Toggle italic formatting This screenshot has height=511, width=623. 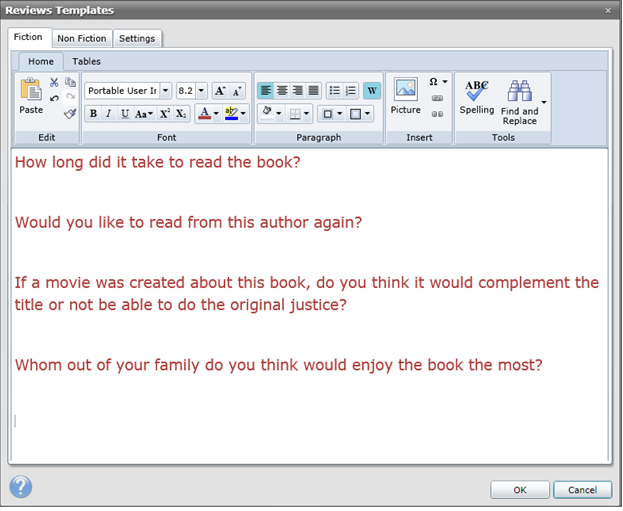pos(109,114)
